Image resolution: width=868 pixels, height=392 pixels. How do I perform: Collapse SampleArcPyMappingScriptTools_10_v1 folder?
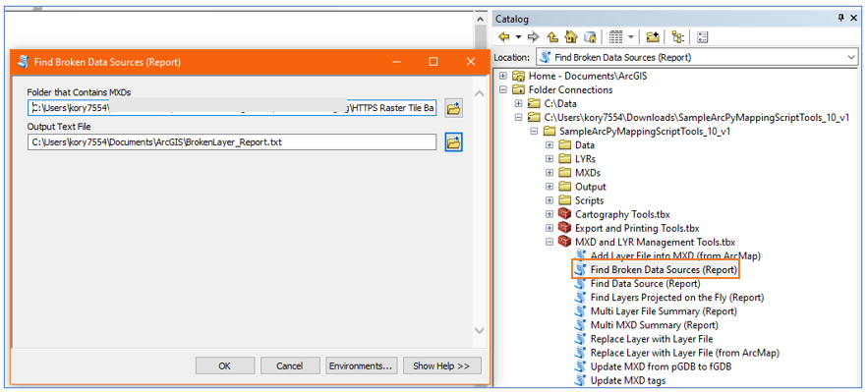click(534, 131)
